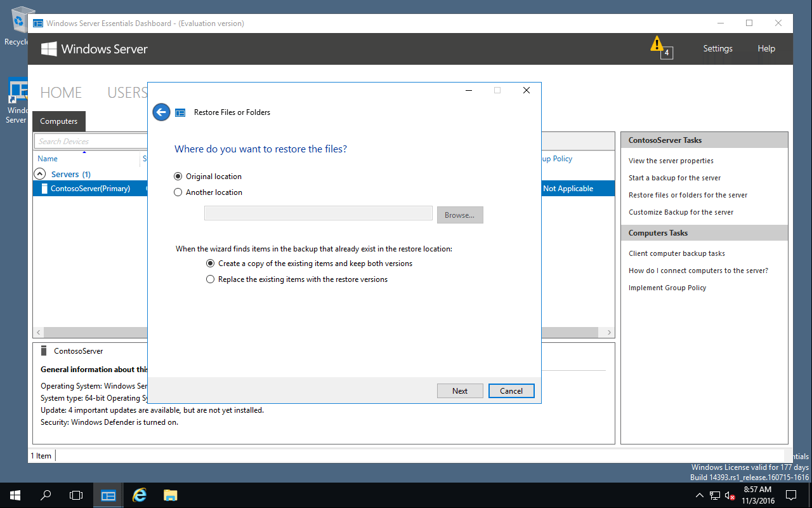Click Start a backup for the server
This screenshot has width=812, height=508.
pos(674,178)
